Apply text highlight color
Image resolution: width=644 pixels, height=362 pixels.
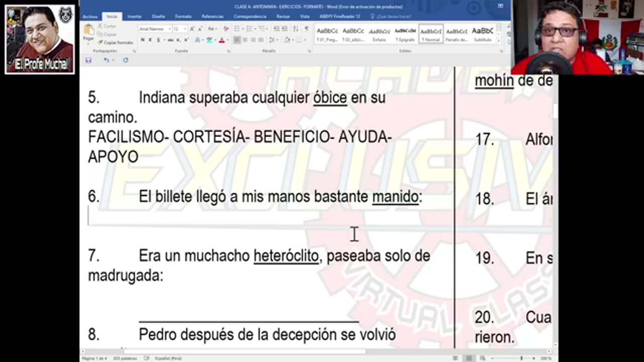[x=209, y=40]
